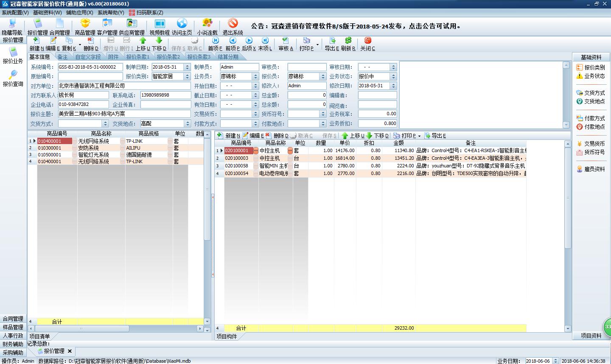Open 供应商管理 module icon

coord(132,27)
